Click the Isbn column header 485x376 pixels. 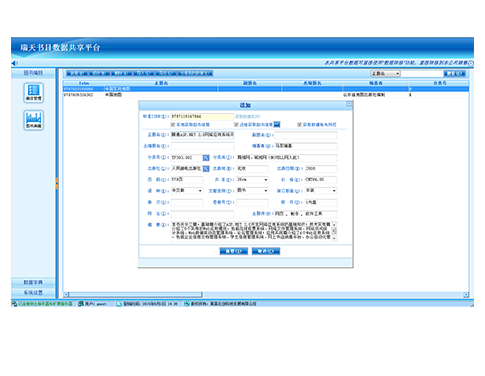[84, 83]
